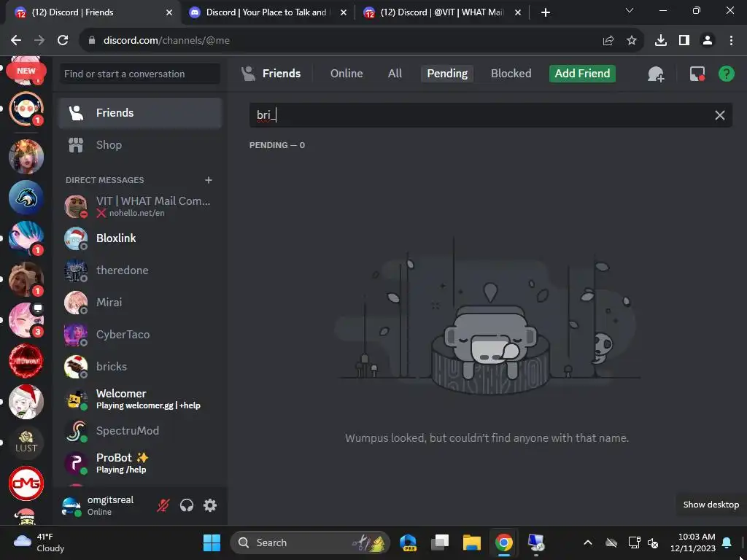Switch to the All tab
The width and height of the screenshot is (747, 560).
(x=395, y=74)
